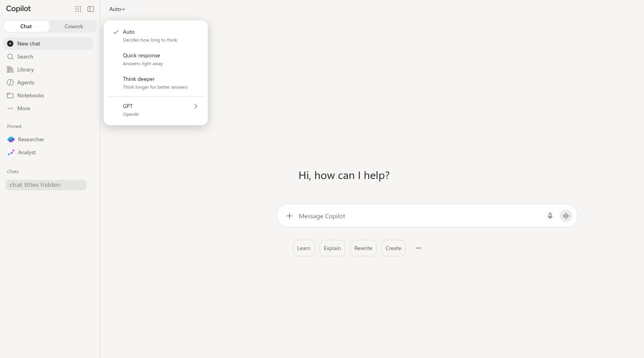
Task: Click the Chats section label
Action: 13,172
